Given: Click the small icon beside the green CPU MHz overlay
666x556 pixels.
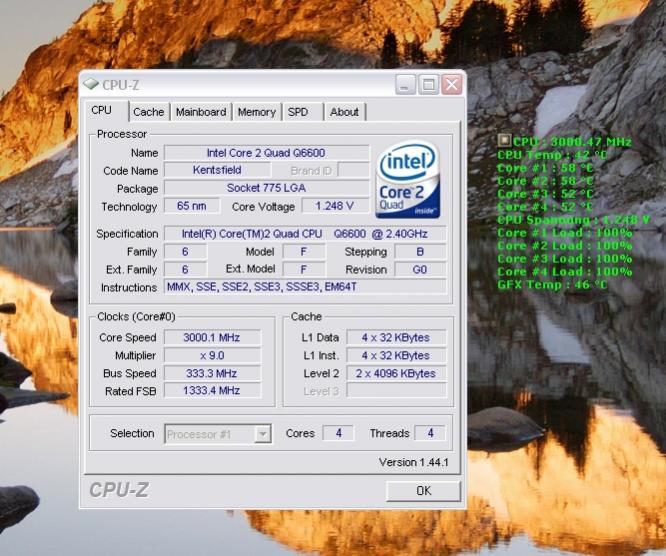Looking at the screenshot, I should click(505, 140).
